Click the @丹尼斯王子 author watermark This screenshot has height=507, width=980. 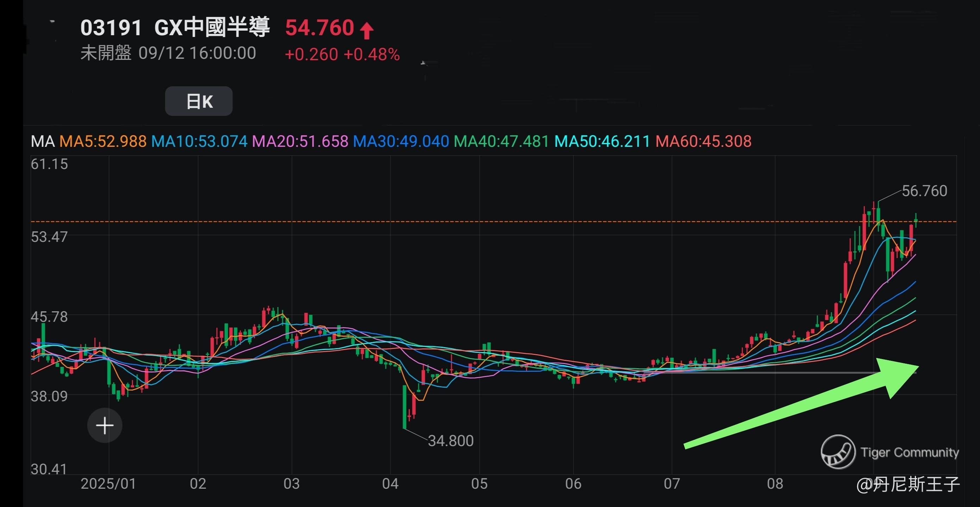[x=908, y=484]
